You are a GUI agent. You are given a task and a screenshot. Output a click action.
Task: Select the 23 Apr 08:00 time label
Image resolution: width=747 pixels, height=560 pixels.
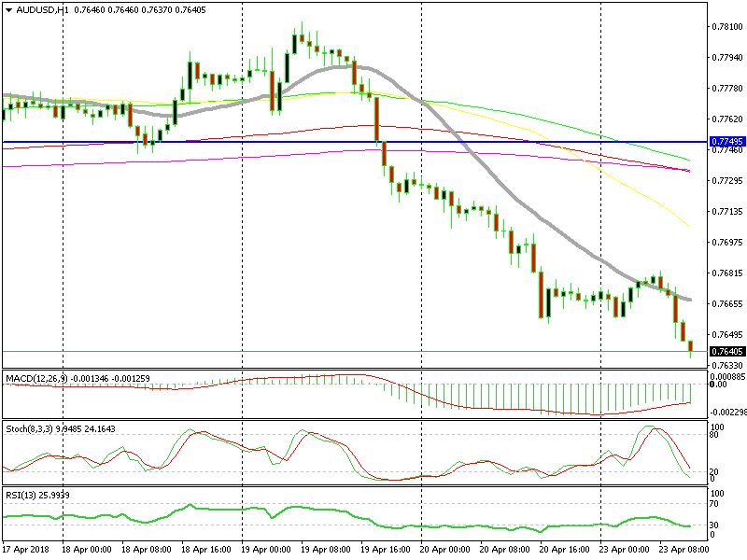coord(684,549)
